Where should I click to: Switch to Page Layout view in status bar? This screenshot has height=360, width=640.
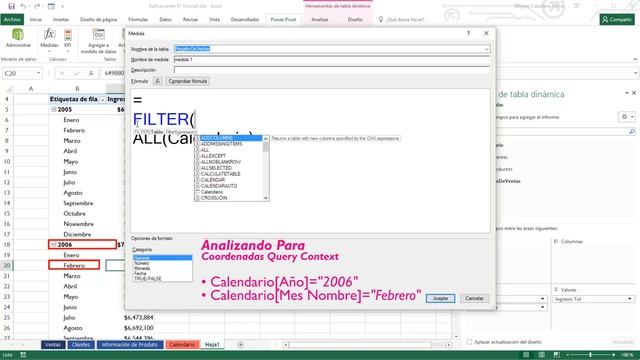541,355
